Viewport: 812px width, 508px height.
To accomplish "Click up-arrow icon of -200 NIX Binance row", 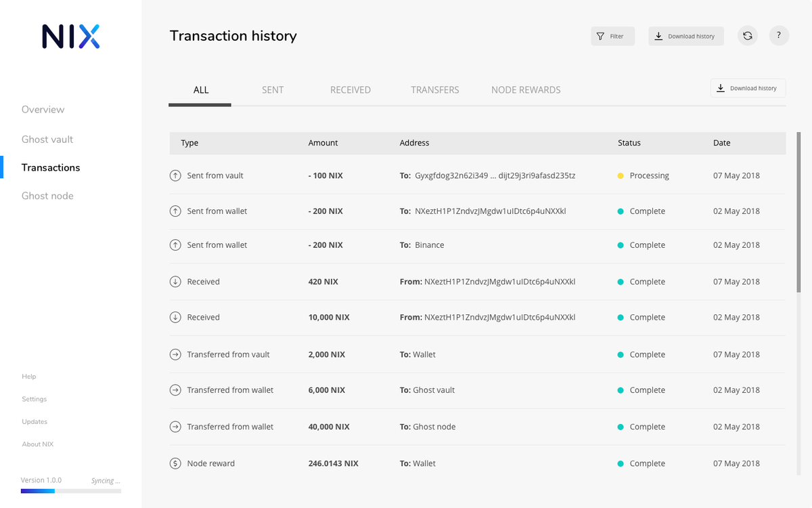I will pos(175,245).
